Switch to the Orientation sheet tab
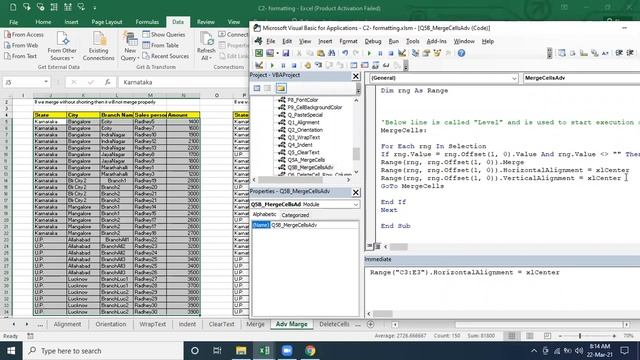This screenshot has height=360, width=640. pos(111,324)
